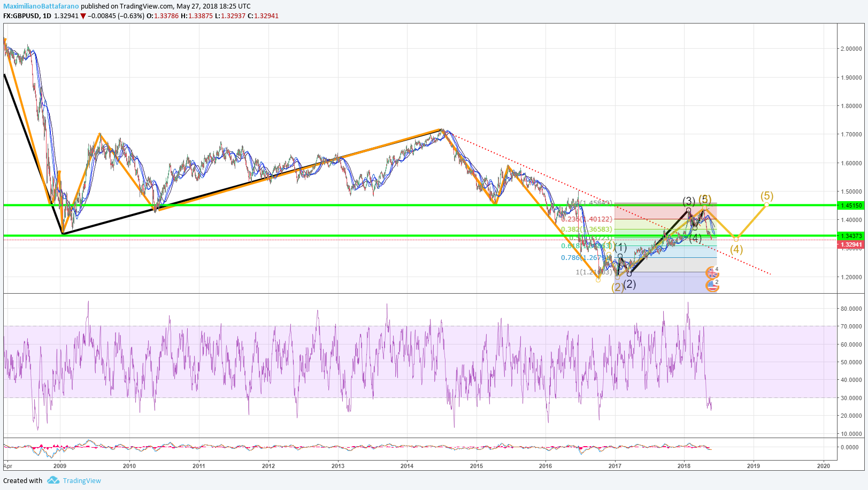Select the L:1.32937 low value
The width and height of the screenshot is (868, 490).
[x=231, y=16]
